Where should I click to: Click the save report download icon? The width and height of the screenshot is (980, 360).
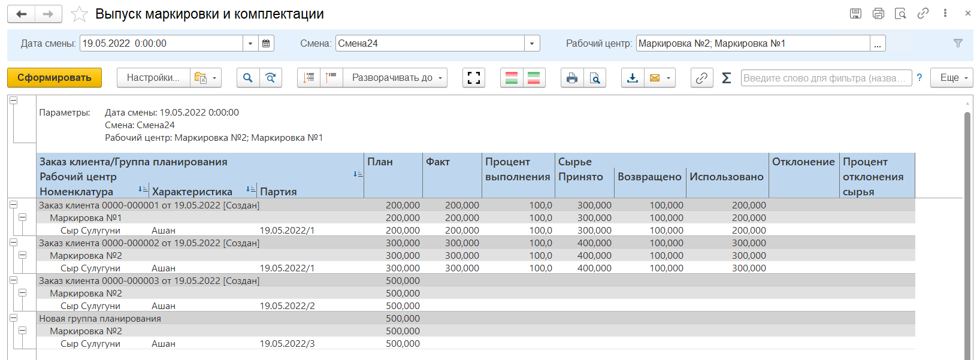point(633,78)
